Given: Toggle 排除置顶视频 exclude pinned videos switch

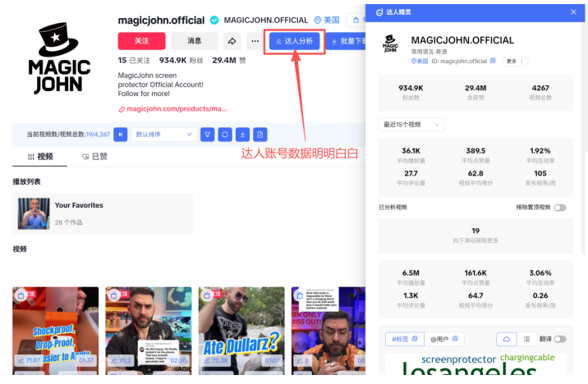Looking at the screenshot, I should click(560, 208).
